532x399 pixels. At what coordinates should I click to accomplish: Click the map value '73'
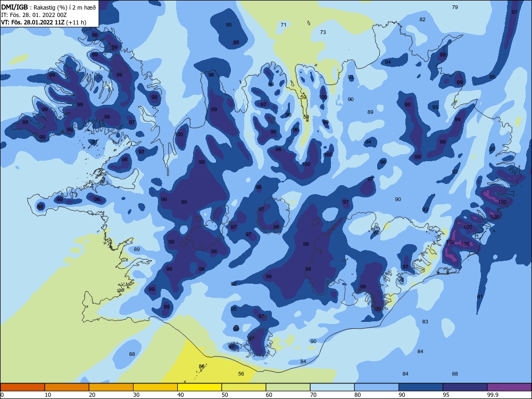323,32
